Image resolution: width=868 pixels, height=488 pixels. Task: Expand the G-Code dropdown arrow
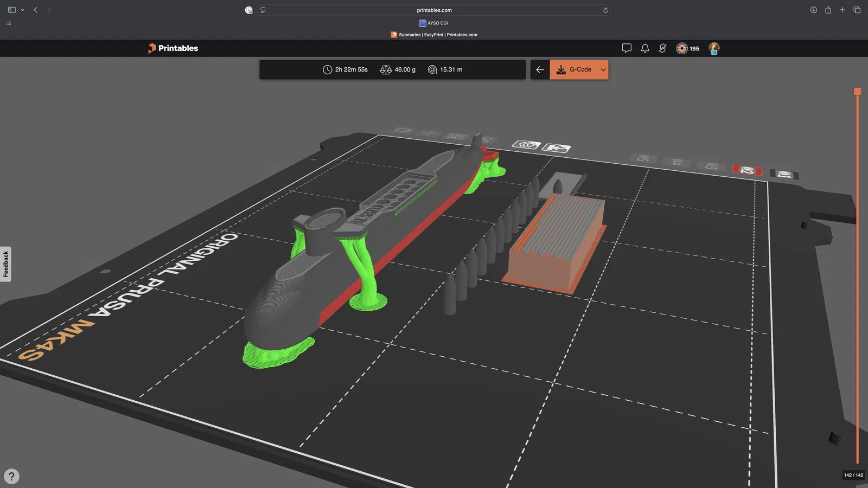[x=603, y=69]
